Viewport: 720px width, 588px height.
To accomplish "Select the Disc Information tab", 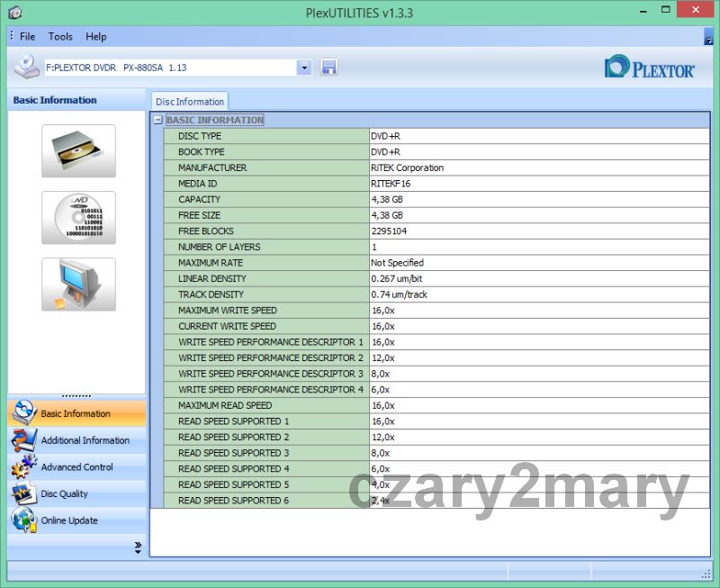I will [190, 102].
